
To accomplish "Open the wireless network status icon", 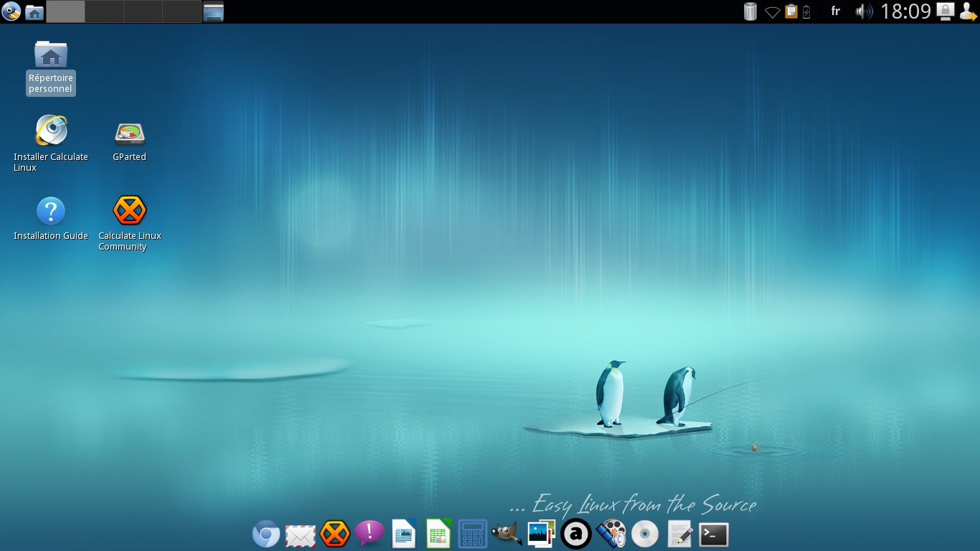I will [772, 12].
